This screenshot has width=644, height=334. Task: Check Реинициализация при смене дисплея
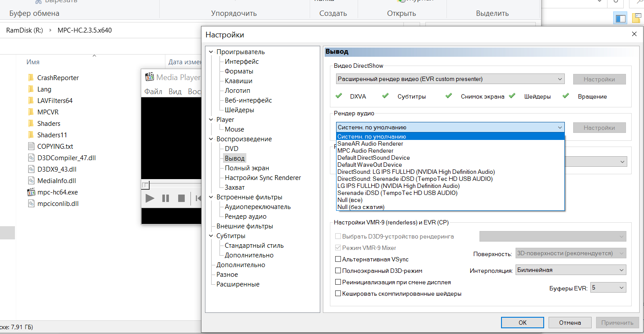click(x=338, y=282)
